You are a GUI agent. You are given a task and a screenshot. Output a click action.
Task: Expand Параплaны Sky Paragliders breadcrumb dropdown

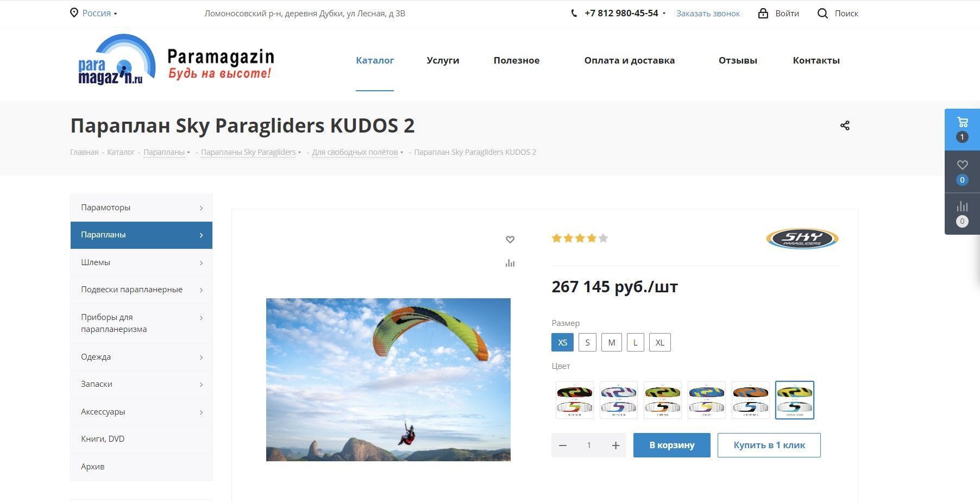coord(299,153)
